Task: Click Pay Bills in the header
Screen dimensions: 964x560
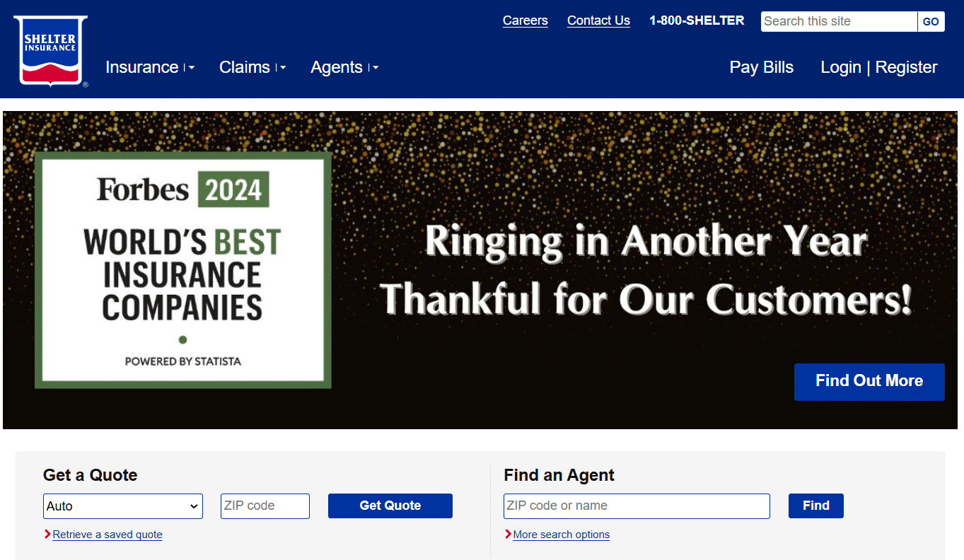Action: (761, 67)
